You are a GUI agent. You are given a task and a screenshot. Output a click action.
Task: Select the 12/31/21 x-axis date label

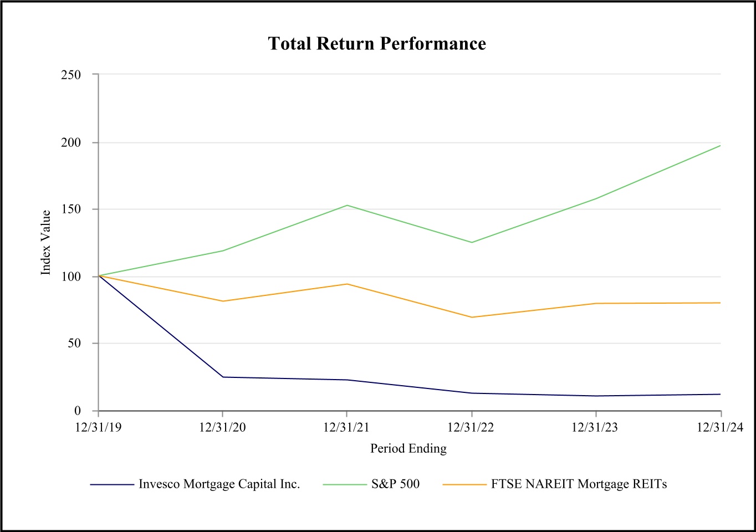tap(347, 427)
